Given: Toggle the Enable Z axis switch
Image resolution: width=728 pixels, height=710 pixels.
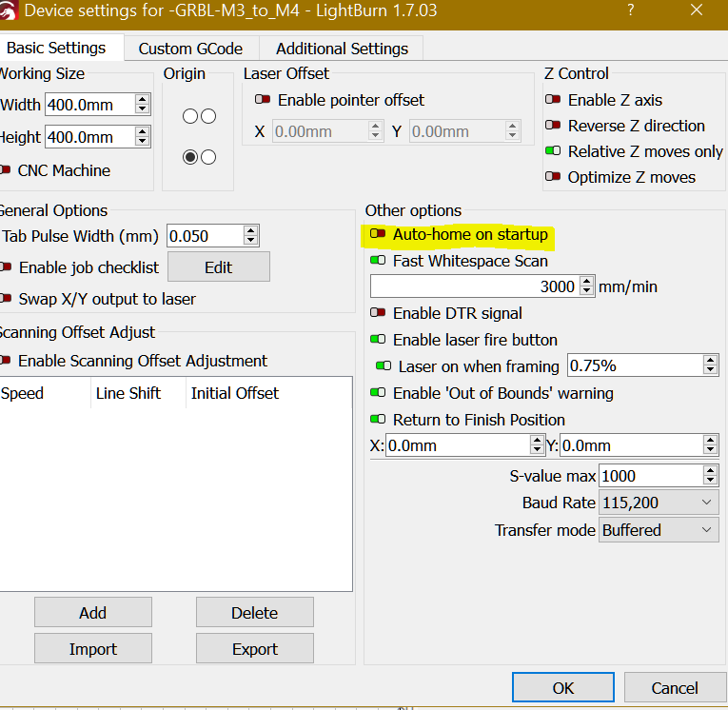Looking at the screenshot, I should 553,99.
